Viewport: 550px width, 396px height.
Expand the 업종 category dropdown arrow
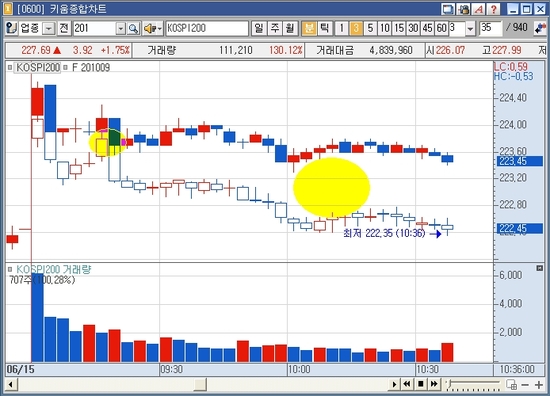pyautogui.click(x=49, y=28)
